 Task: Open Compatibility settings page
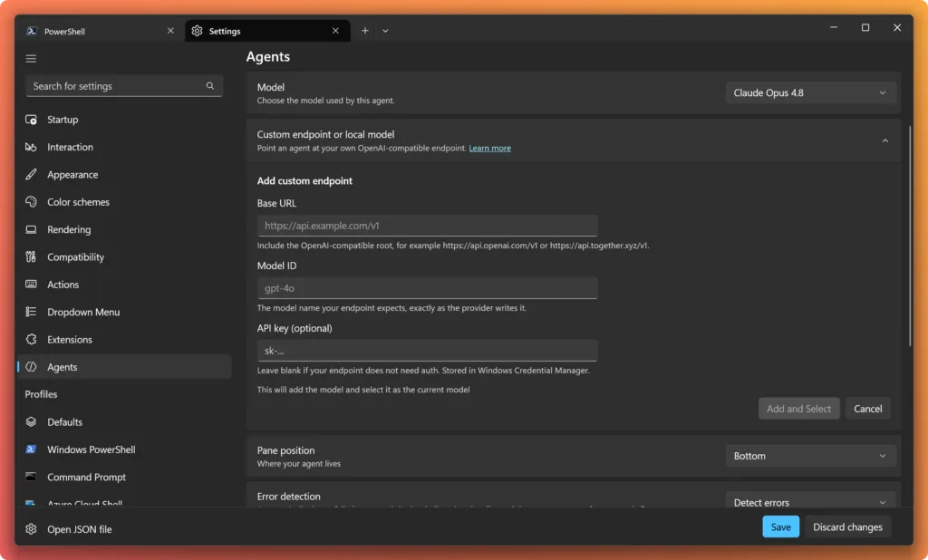124,257
